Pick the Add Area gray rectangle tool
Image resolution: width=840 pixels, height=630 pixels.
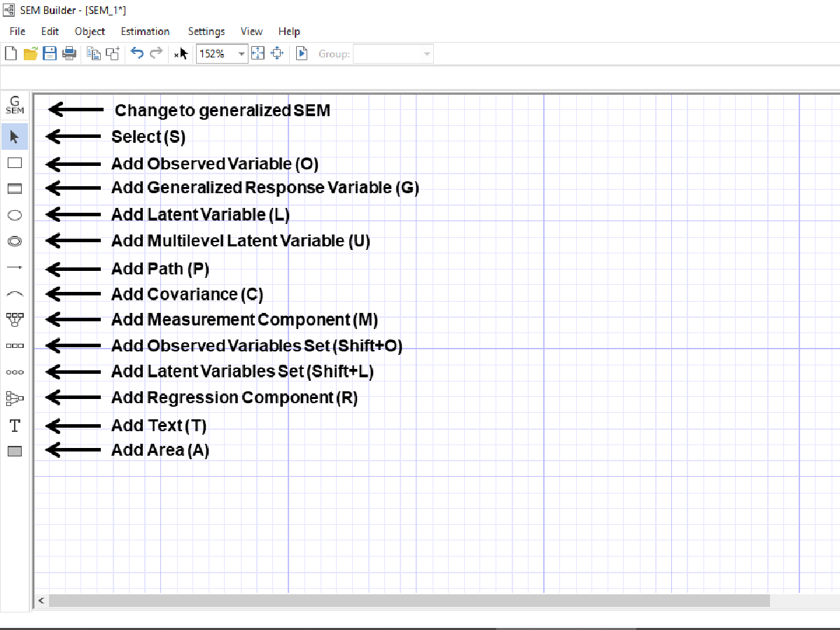[x=15, y=451]
